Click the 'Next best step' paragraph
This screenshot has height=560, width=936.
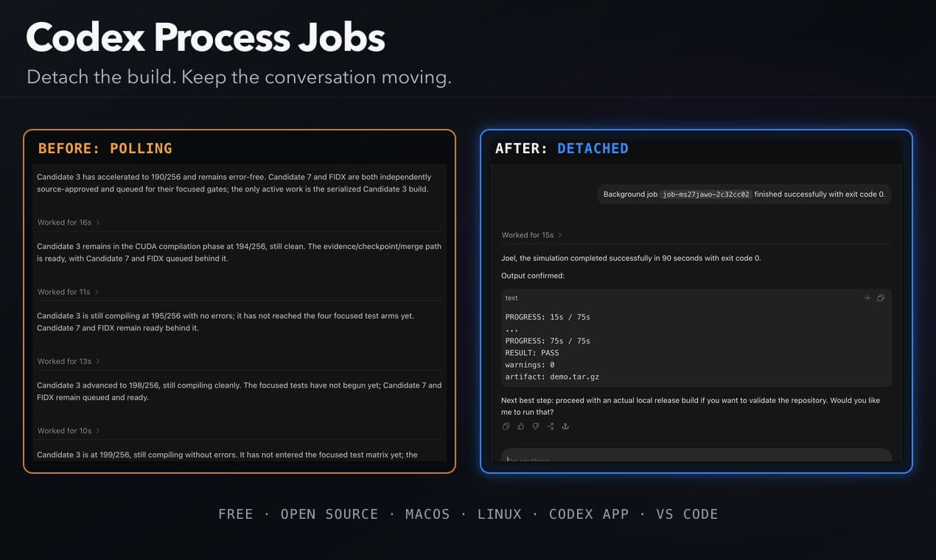[691, 406]
